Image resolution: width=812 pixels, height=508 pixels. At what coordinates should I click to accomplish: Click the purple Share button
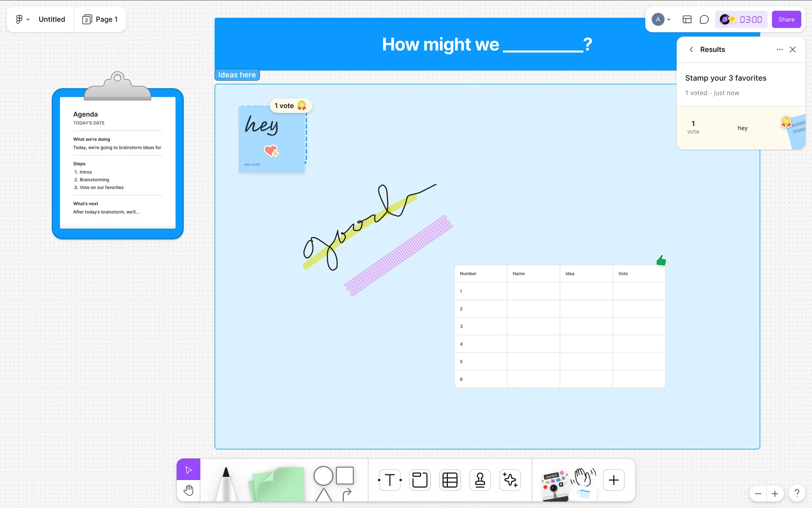coord(786,19)
